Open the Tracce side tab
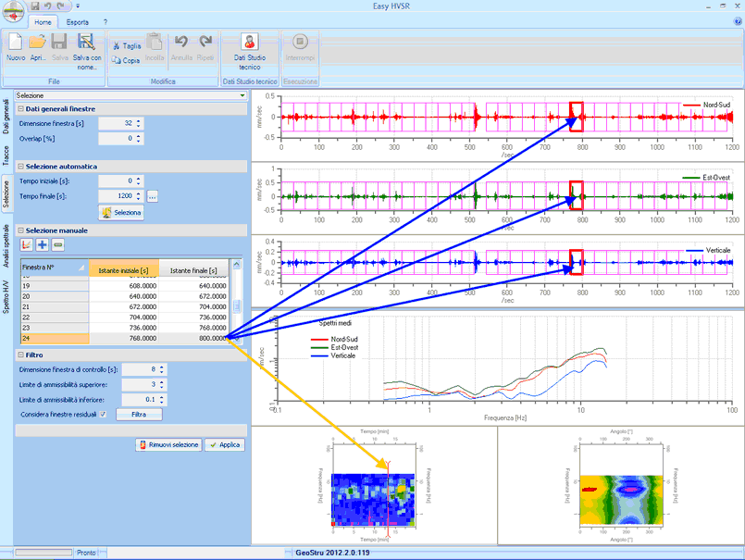Screen dimensions: 745x560 tap(6, 156)
